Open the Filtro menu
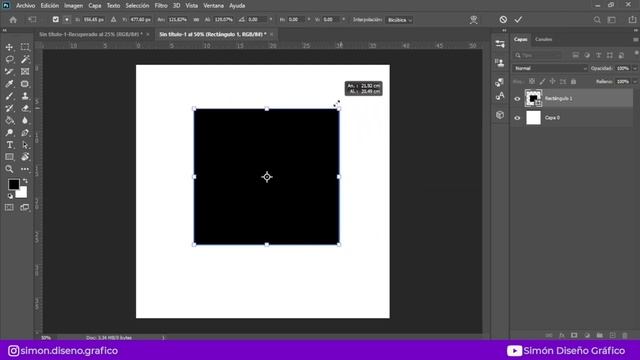640x360 pixels. pyautogui.click(x=161, y=6)
